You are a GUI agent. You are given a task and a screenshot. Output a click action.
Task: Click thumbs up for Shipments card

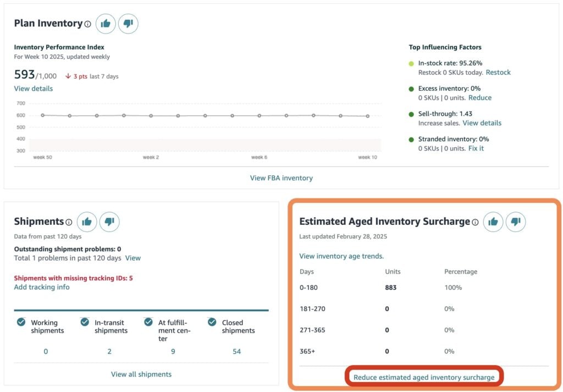click(87, 222)
